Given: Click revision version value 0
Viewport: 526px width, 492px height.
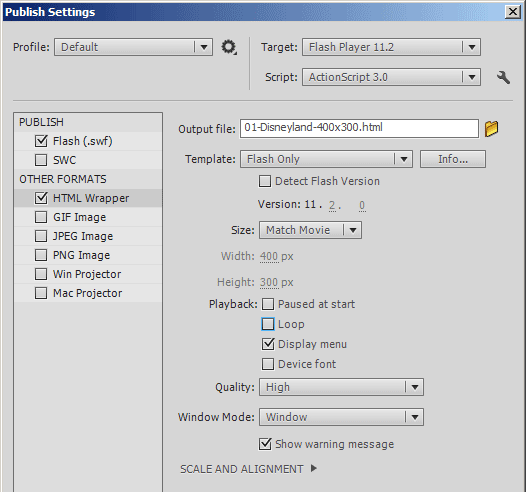Looking at the screenshot, I should tap(362, 205).
